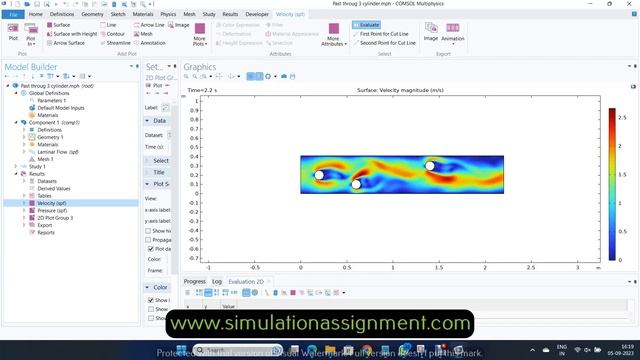The width and height of the screenshot is (640, 360).
Task: Uncheck first Show checkbox under Color
Action: [x=151, y=300]
